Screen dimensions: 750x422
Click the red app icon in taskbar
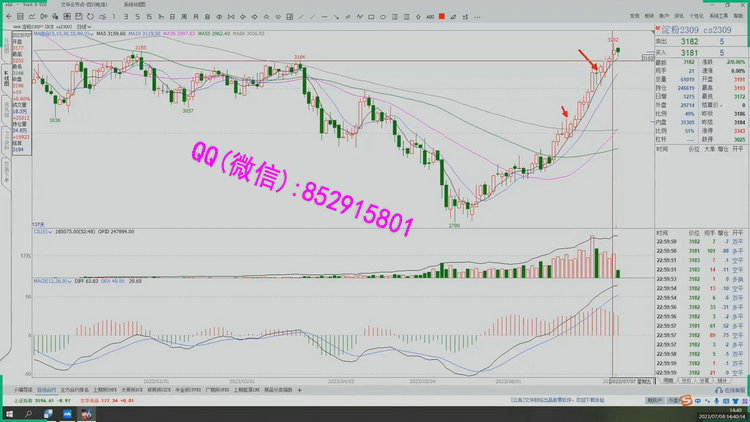click(x=85, y=412)
